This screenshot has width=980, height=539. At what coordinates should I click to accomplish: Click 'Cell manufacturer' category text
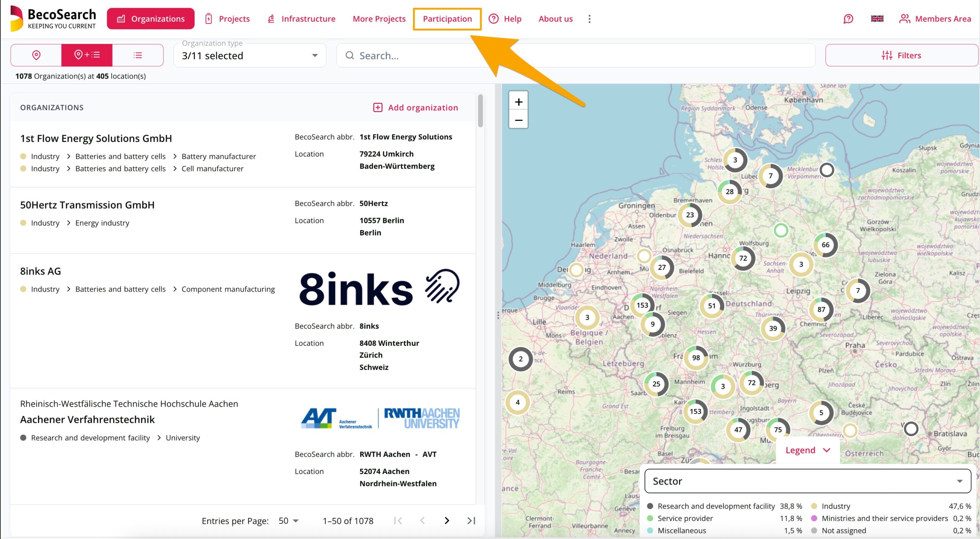[212, 169]
